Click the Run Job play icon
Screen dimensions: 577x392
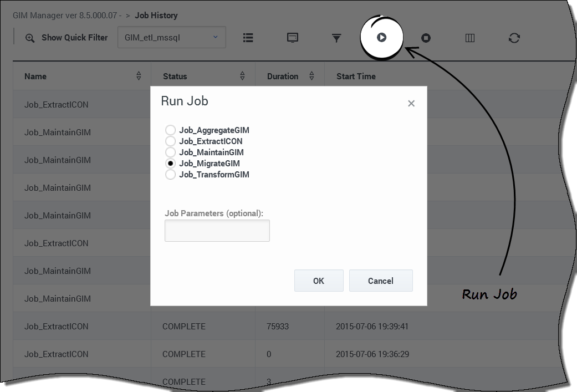381,38
